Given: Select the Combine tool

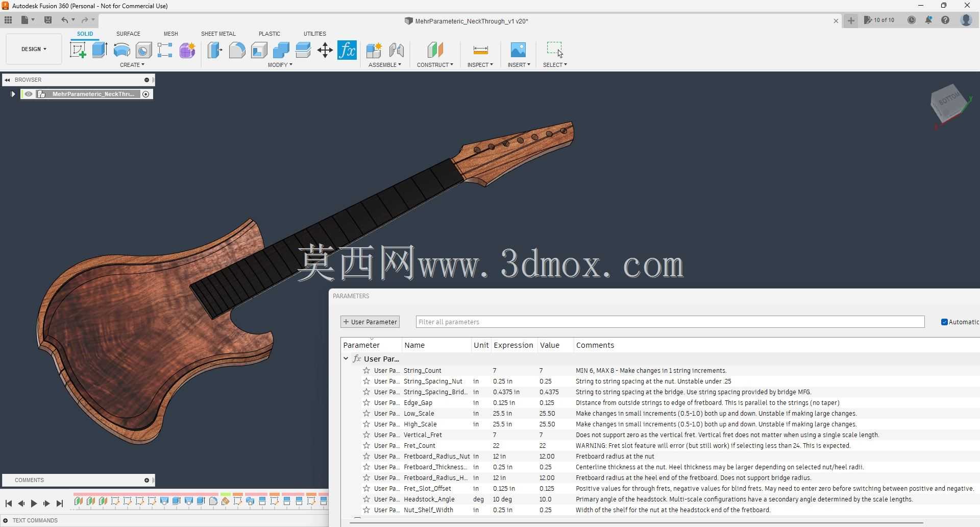Looking at the screenshot, I should point(281,50).
